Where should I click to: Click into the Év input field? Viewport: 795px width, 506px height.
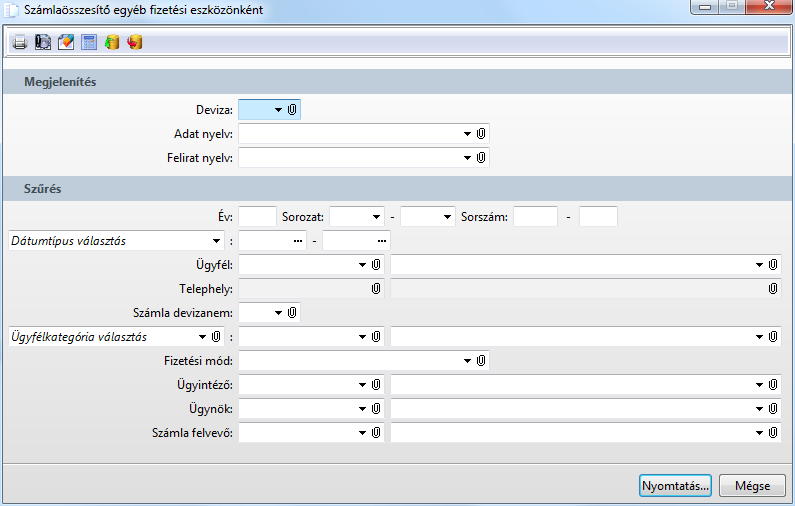[257, 216]
